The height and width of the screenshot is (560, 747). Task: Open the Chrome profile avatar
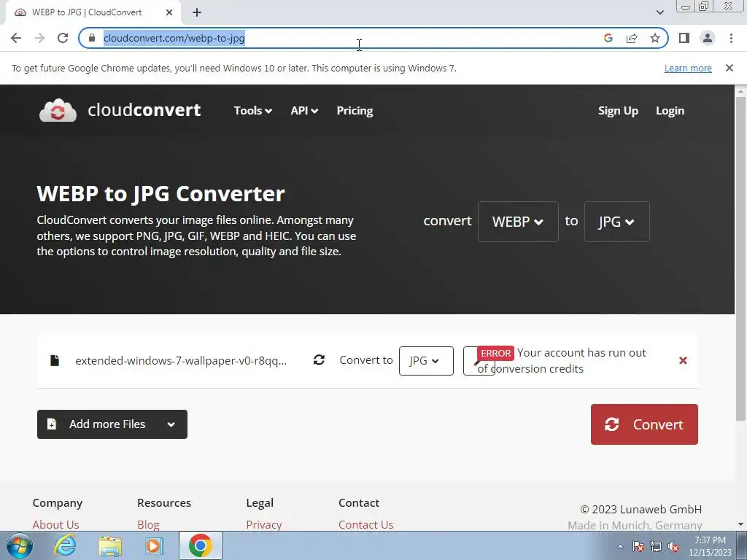coord(708,38)
